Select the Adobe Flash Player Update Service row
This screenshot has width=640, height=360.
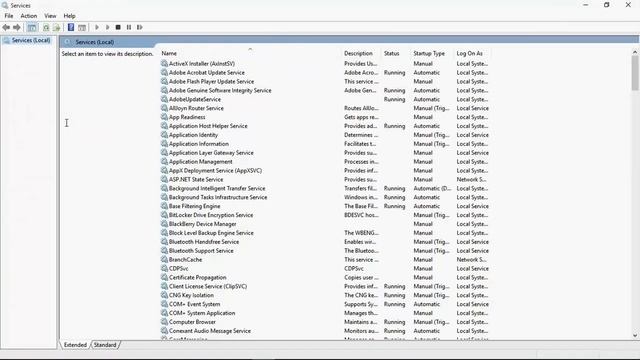(x=211, y=81)
